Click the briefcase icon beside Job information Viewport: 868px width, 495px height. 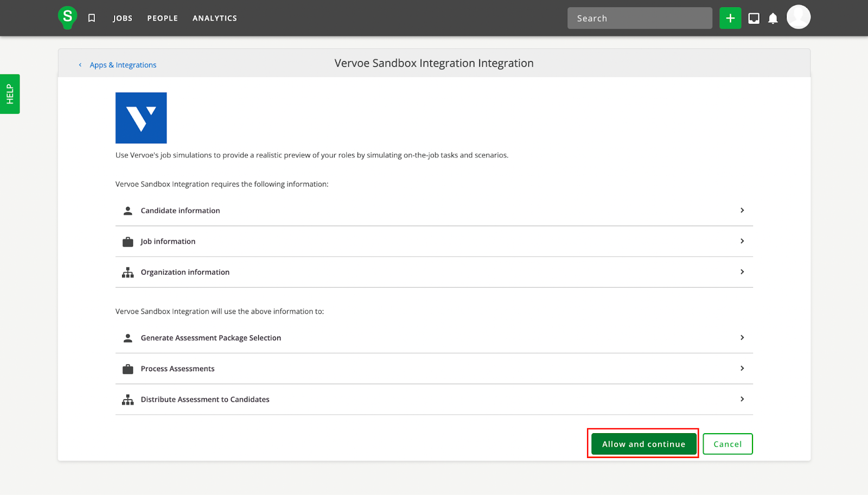(128, 242)
